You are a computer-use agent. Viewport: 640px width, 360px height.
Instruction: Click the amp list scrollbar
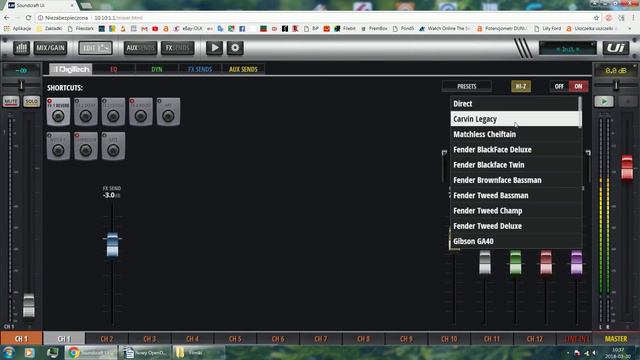(x=580, y=112)
